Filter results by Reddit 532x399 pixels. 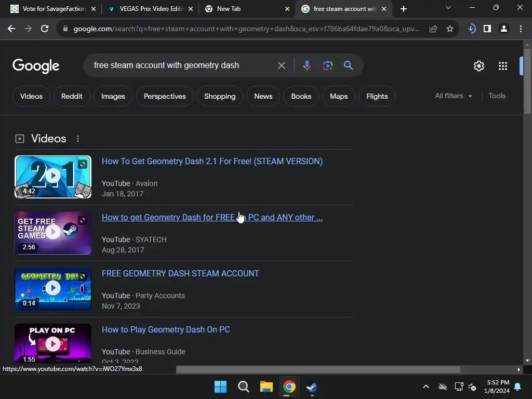(72, 96)
